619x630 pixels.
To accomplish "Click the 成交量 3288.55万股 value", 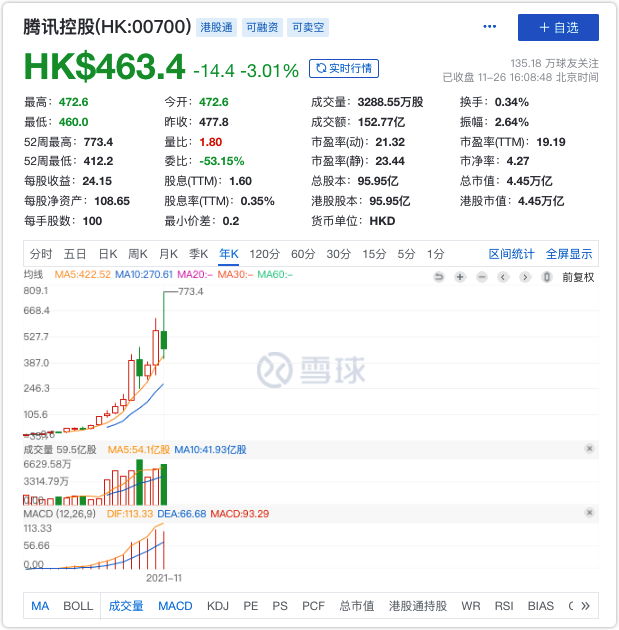I will click(x=390, y=102).
